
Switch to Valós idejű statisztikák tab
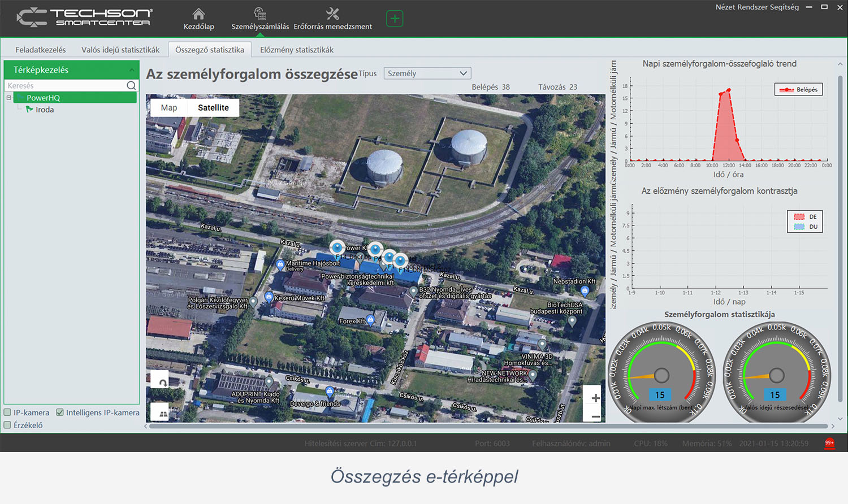click(120, 50)
